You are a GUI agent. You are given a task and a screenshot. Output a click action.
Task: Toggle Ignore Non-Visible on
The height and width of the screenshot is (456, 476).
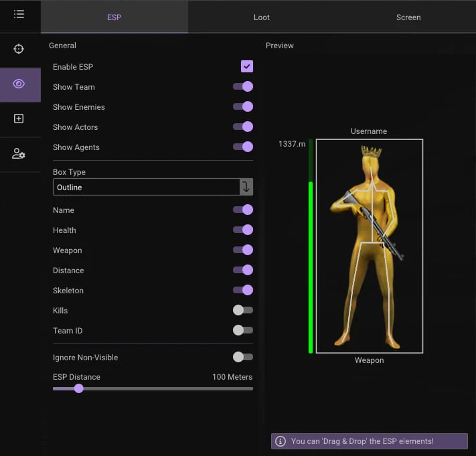[243, 357]
